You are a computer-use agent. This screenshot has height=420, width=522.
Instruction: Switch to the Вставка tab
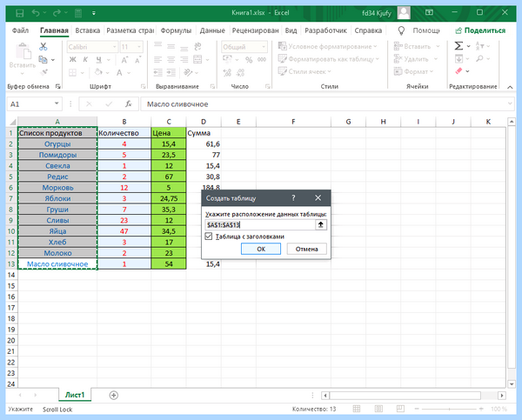[88, 30]
